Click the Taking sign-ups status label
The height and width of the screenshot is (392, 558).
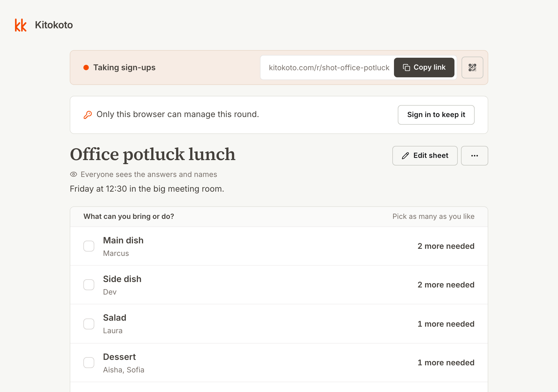point(124,68)
